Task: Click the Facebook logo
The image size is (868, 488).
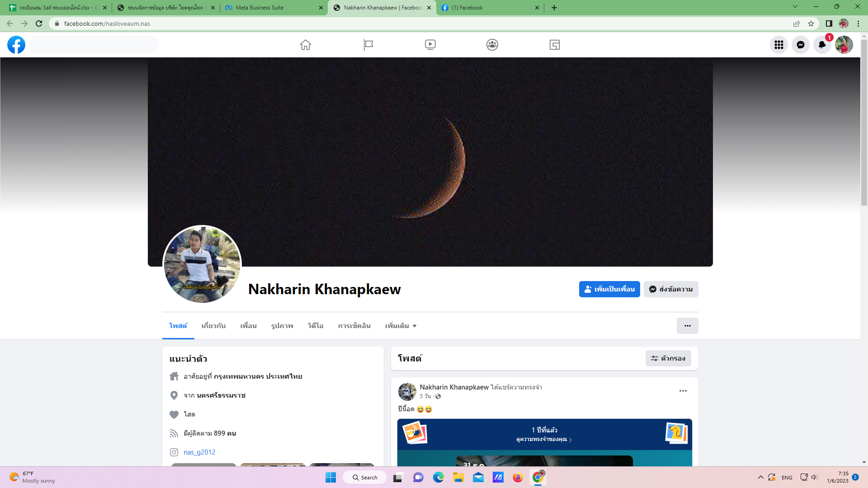Action: click(x=16, y=45)
